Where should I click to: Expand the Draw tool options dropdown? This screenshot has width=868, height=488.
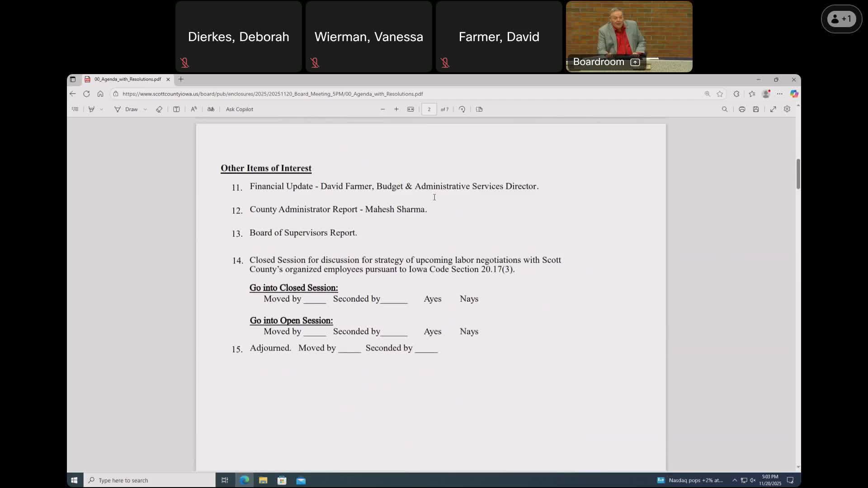coord(145,109)
